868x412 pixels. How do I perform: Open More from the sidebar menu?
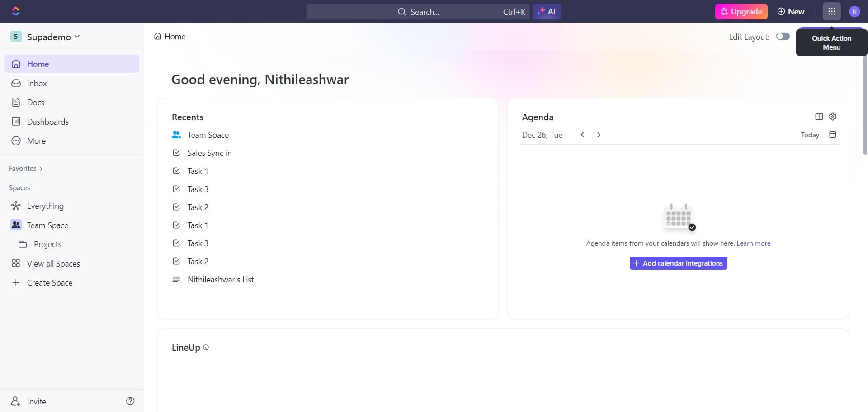point(37,140)
